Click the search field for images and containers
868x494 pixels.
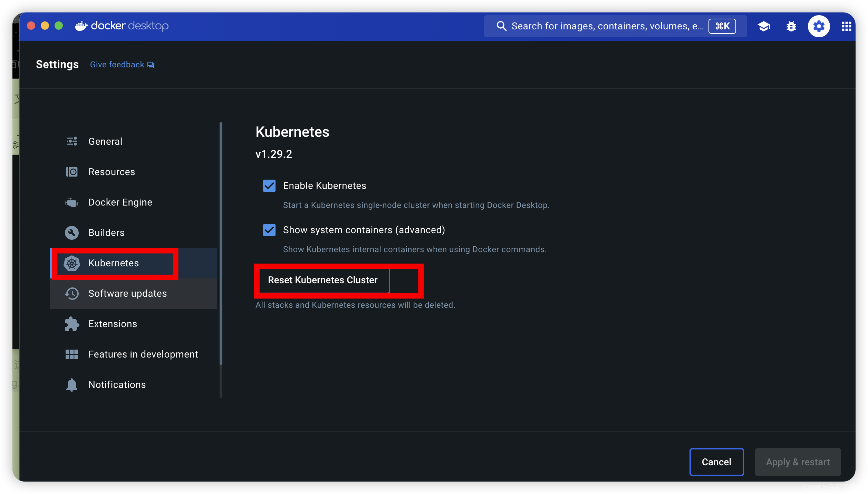coord(615,26)
